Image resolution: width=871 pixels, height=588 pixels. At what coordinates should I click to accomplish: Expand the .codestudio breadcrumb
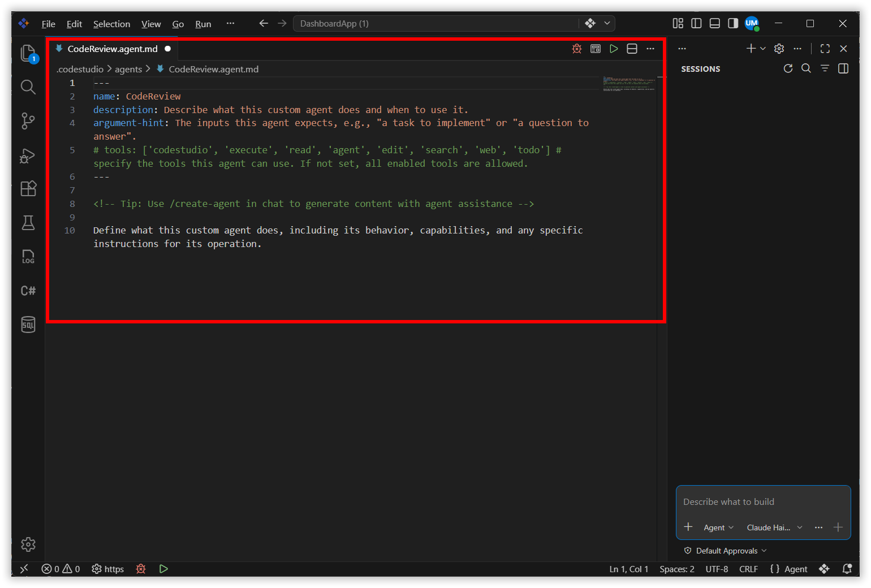(80, 69)
